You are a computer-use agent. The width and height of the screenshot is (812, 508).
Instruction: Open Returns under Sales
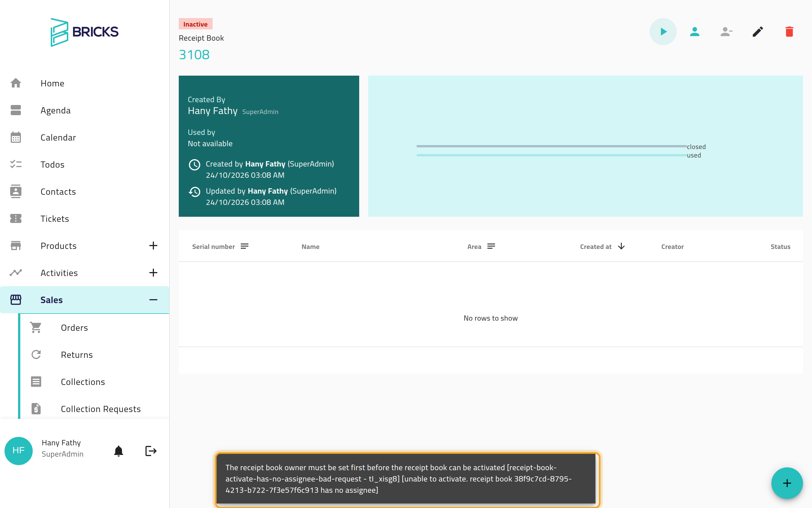[95, 354]
